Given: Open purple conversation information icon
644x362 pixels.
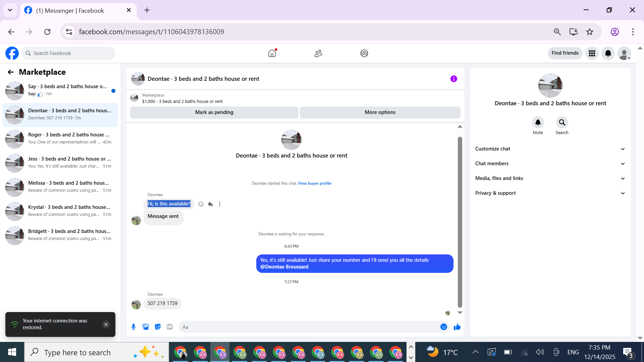Looking at the screenshot, I should (x=453, y=79).
